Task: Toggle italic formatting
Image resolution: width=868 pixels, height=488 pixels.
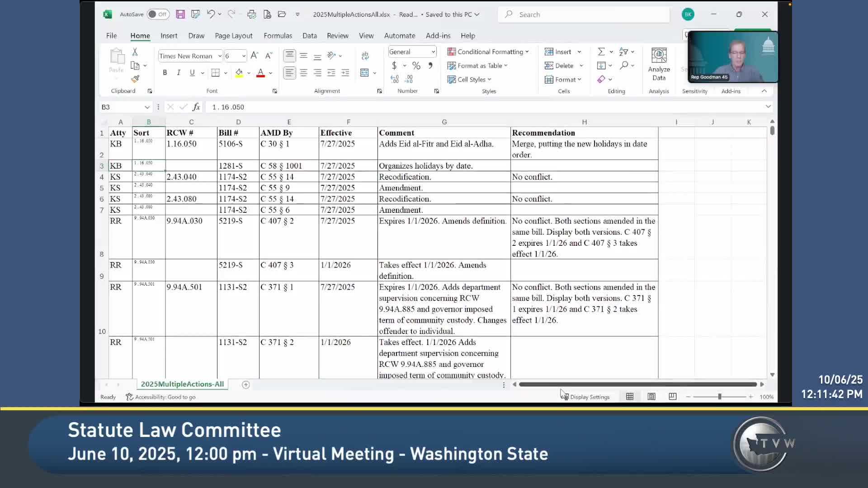Action: point(179,73)
